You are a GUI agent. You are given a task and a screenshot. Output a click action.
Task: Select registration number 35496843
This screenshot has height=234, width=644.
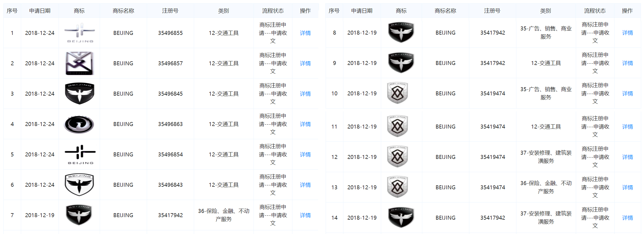[170, 185]
